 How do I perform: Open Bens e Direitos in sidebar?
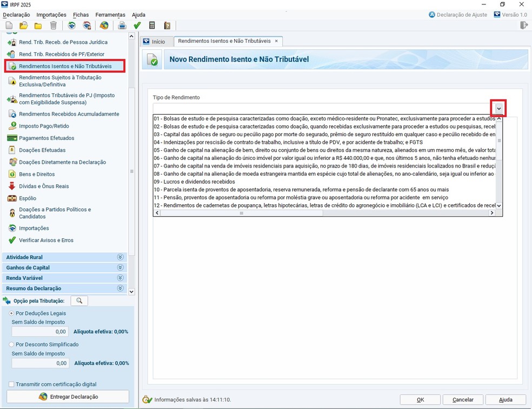(x=37, y=174)
